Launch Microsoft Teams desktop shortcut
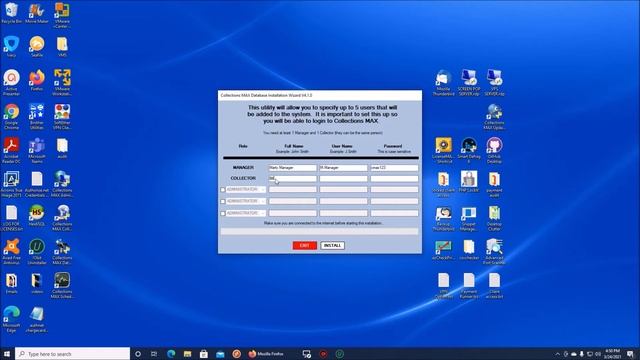 (x=37, y=150)
